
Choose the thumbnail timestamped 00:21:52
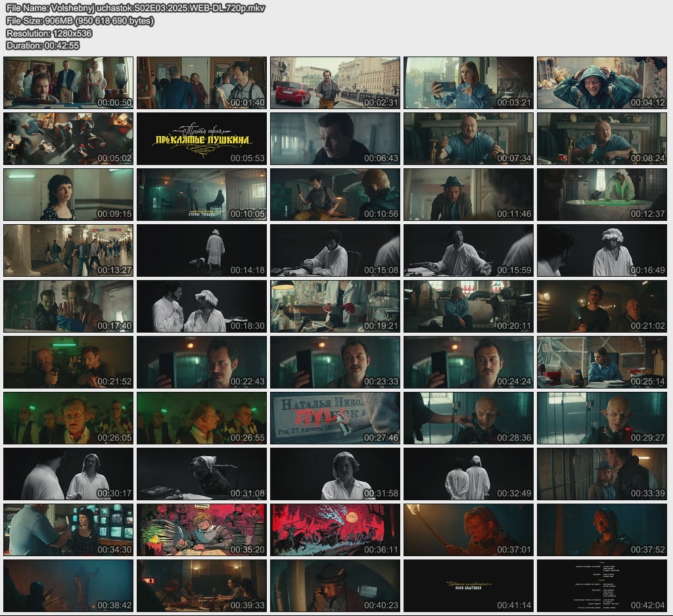(x=68, y=362)
